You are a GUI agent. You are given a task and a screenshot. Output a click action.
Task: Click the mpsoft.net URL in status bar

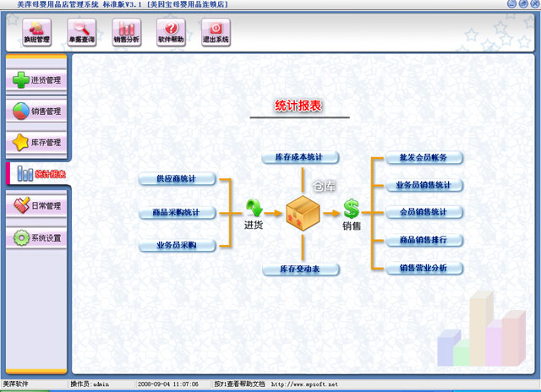click(304, 384)
